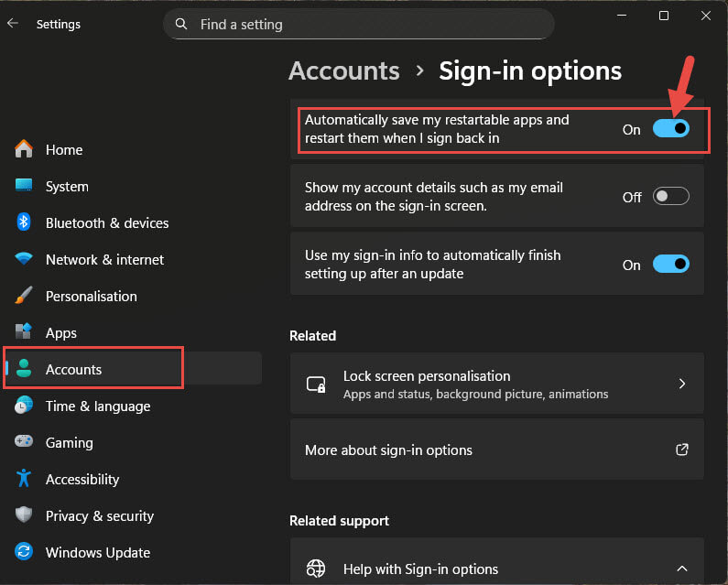The height and width of the screenshot is (585, 728).
Task: Open Lock screen personalisation chevron
Action: tap(681, 384)
